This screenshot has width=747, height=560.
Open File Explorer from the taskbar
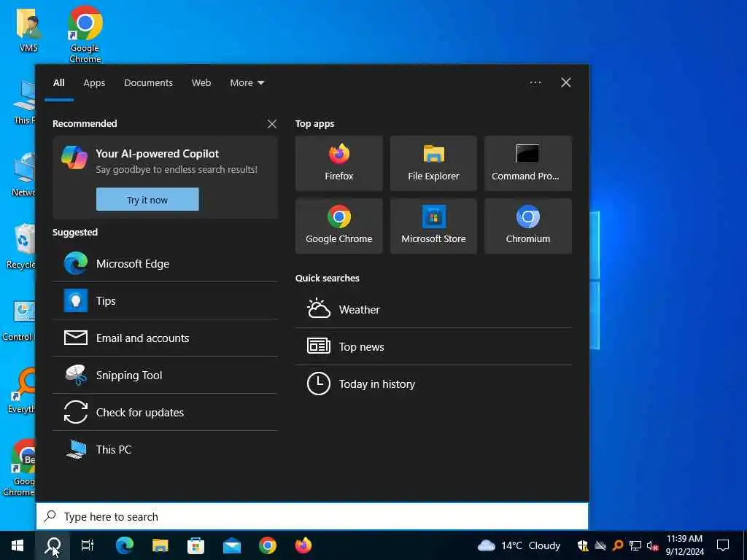pos(160,545)
